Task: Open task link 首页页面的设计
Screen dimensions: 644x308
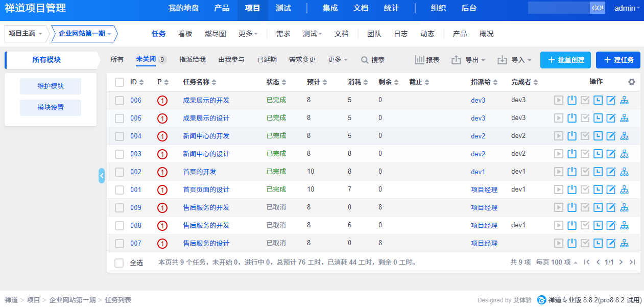Action: coord(206,189)
